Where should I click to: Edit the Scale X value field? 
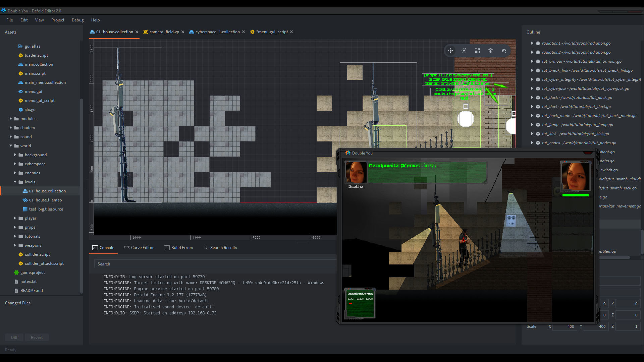pos(565,326)
